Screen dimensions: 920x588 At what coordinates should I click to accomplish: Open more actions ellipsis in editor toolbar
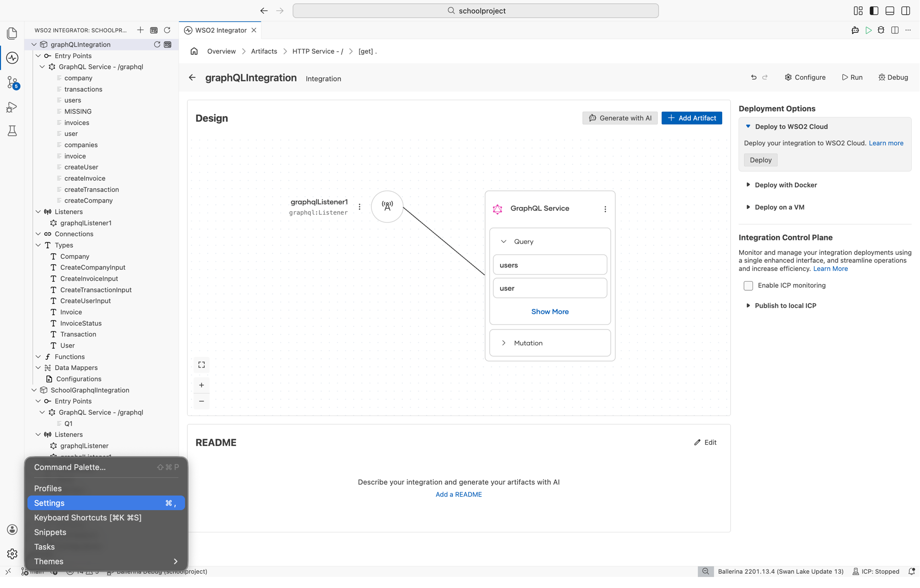(908, 30)
